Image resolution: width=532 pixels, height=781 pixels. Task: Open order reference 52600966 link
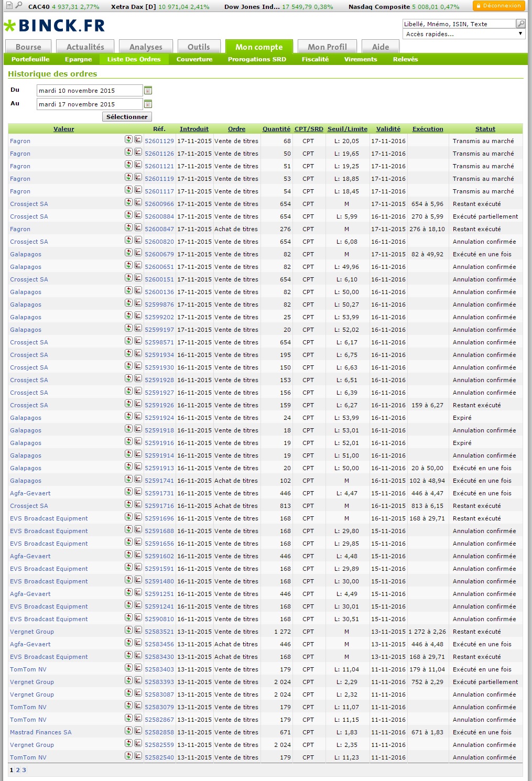click(x=159, y=204)
